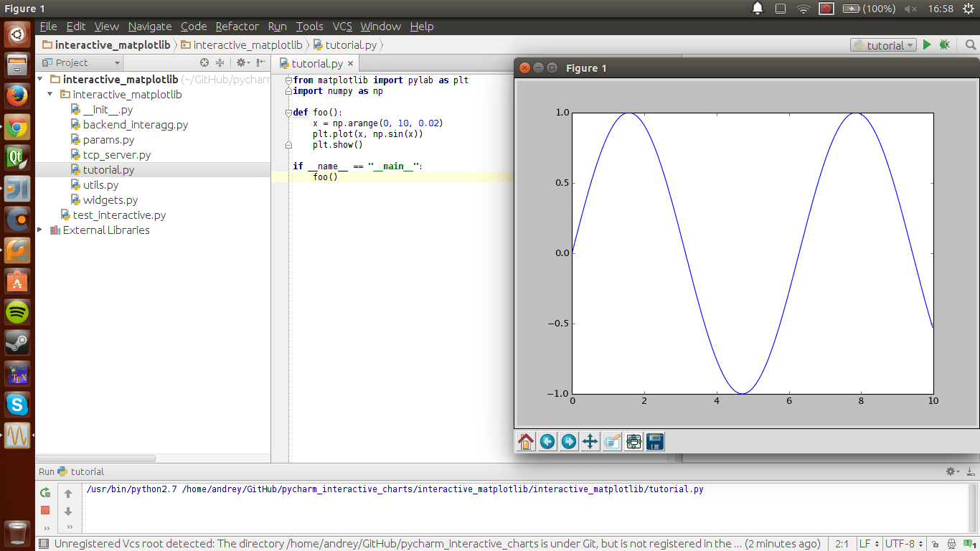Click the VCS root detected notification message

287,543
